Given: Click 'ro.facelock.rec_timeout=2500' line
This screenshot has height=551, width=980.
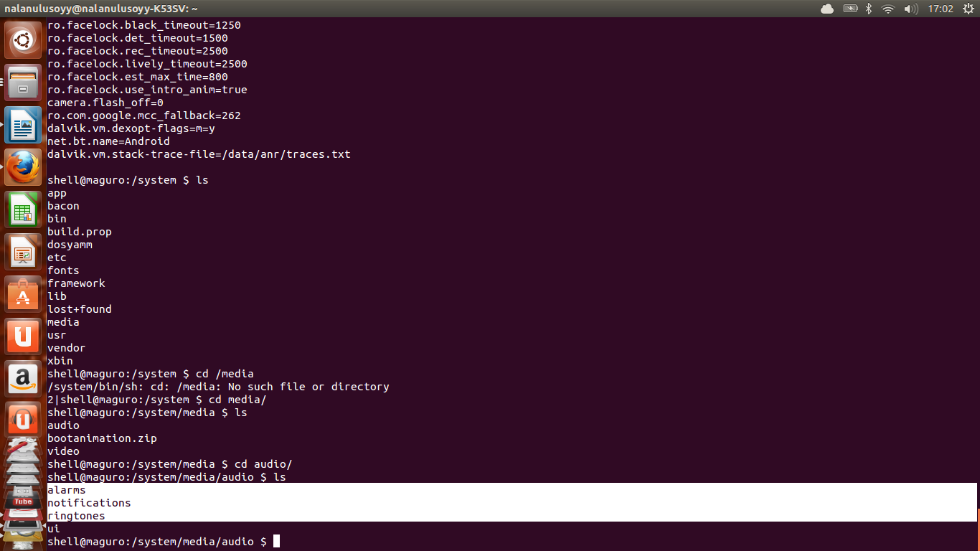Looking at the screenshot, I should (x=138, y=51).
